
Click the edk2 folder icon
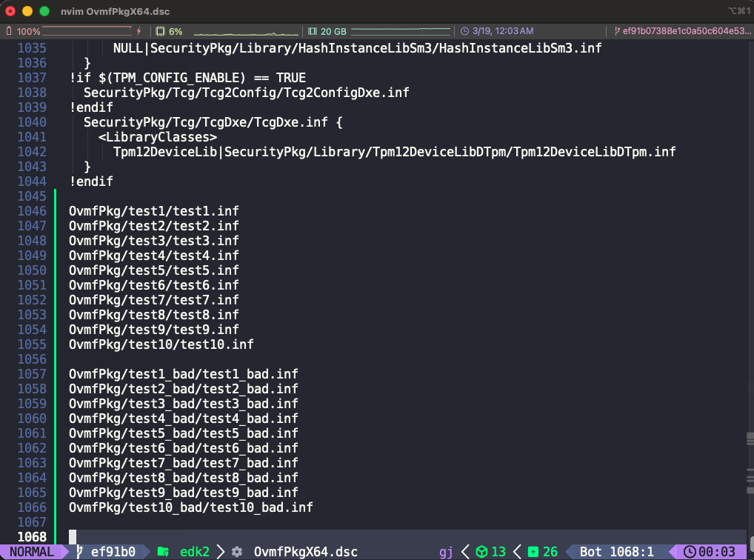tap(163, 552)
